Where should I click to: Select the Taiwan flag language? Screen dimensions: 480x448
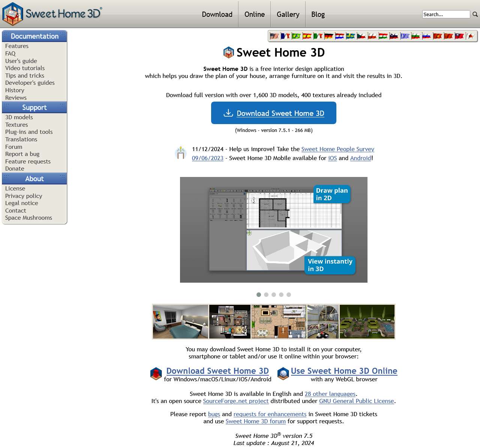[459, 36]
